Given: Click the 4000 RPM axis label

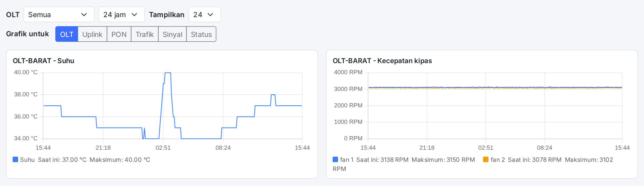Looking at the screenshot, I should [x=348, y=72].
